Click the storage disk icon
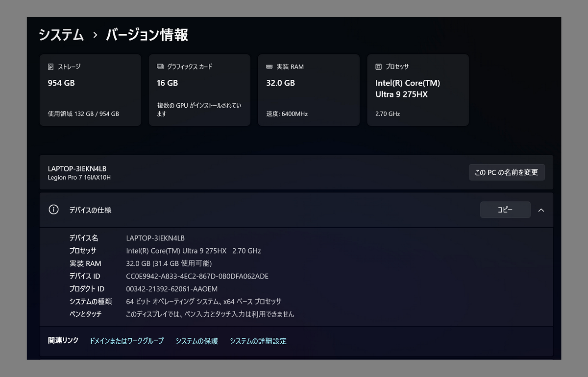This screenshot has height=377, width=588. click(51, 67)
